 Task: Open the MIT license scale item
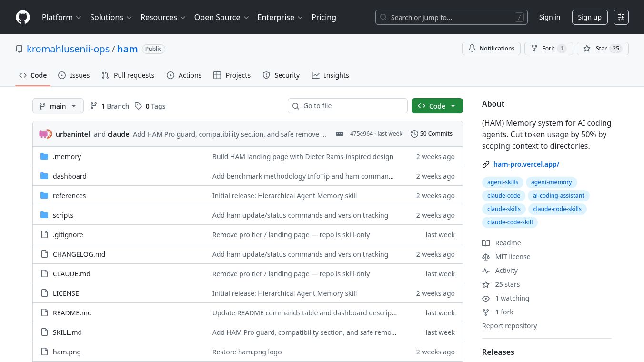[512, 257]
